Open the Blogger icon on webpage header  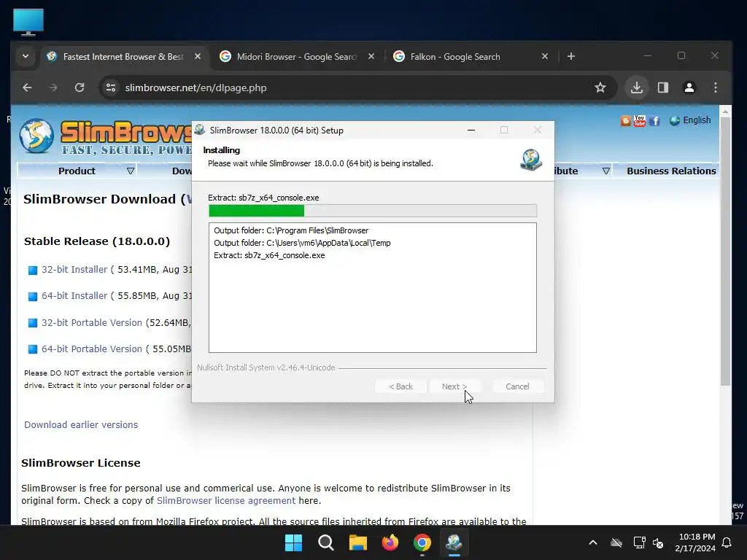pyautogui.click(x=625, y=121)
